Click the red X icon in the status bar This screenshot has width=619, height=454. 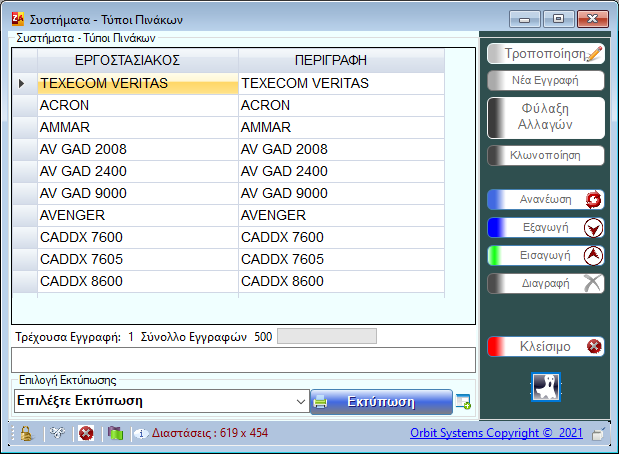coord(86,433)
